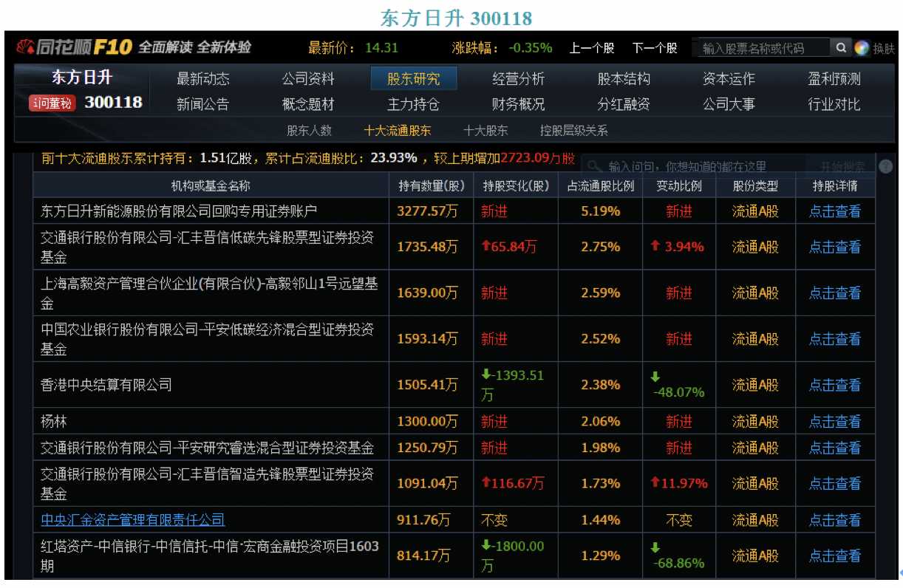Viewport: 903px width, 588px height.
Task: Open the 盈利预测 navigation item
Action: [834, 79]
